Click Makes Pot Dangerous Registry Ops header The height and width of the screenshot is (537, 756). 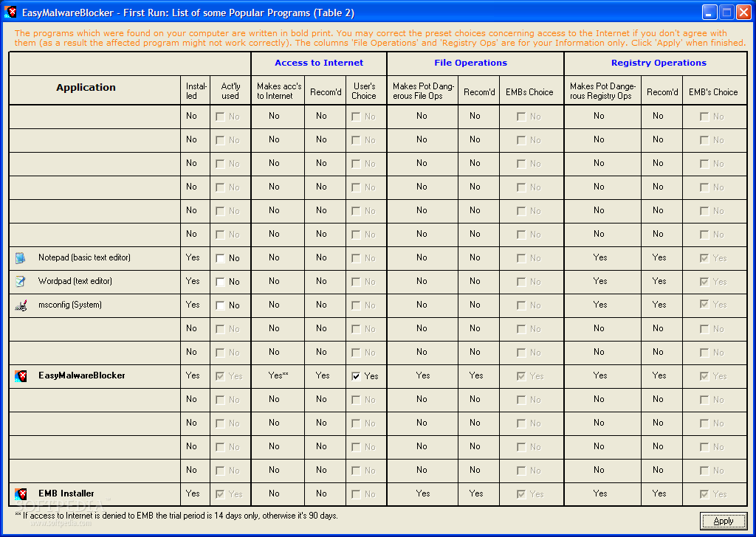coord(602,91)
